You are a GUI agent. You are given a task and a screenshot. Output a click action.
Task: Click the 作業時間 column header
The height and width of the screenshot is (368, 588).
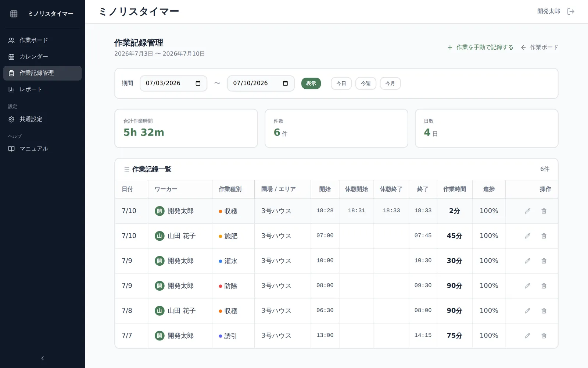coord(455,189)
